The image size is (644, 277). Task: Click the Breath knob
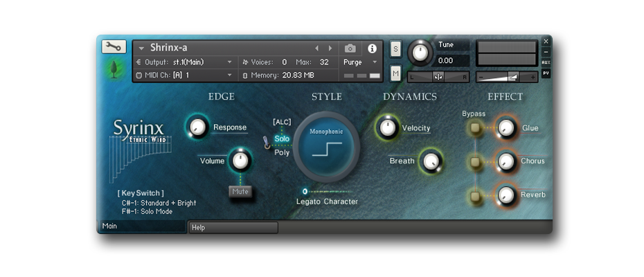coord(430,161)
